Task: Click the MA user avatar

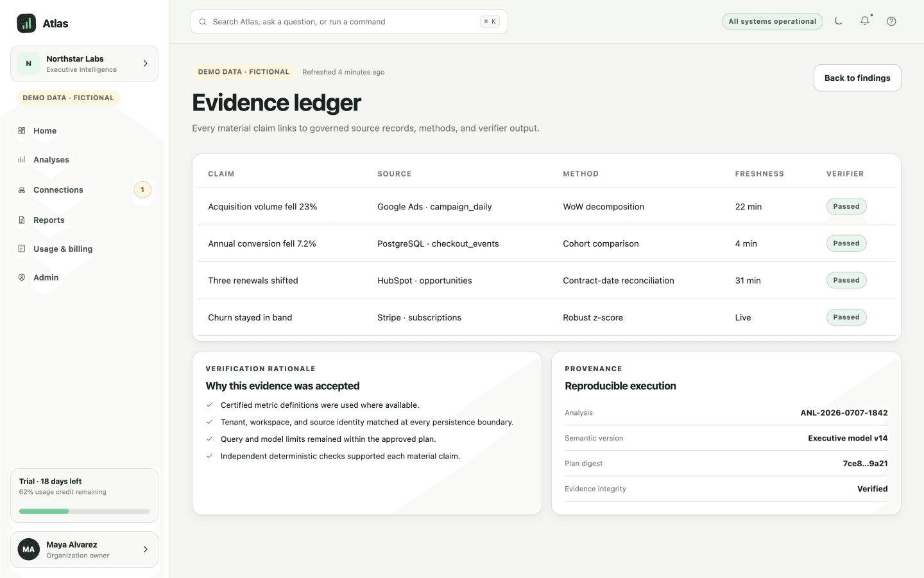Action: 28,549
